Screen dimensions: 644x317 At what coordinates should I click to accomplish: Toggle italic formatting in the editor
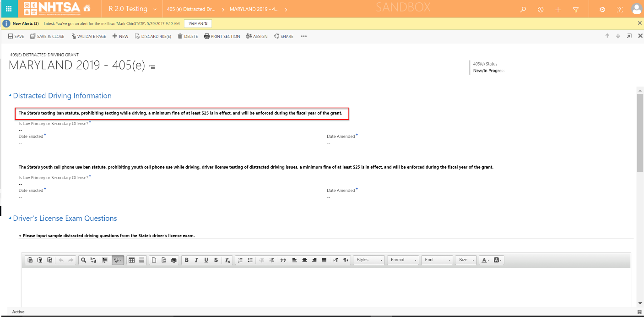coord(196,260)
